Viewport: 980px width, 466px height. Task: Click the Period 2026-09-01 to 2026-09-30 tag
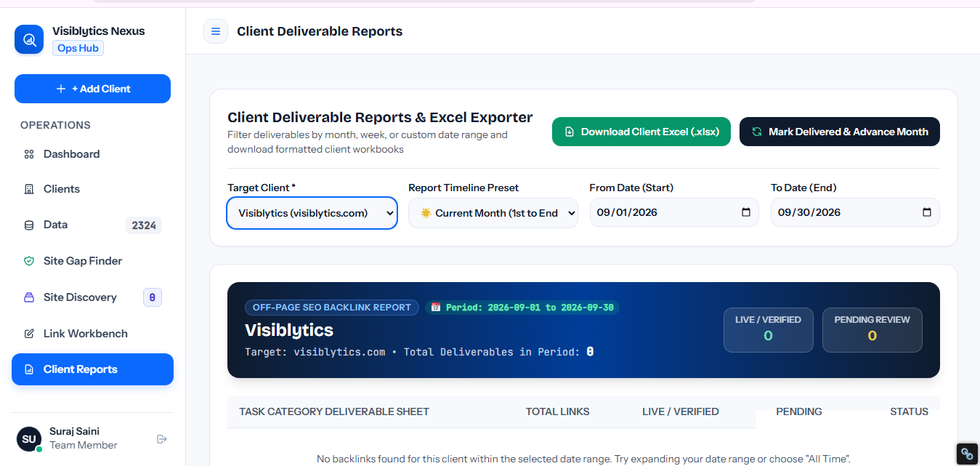click(522, 308)
